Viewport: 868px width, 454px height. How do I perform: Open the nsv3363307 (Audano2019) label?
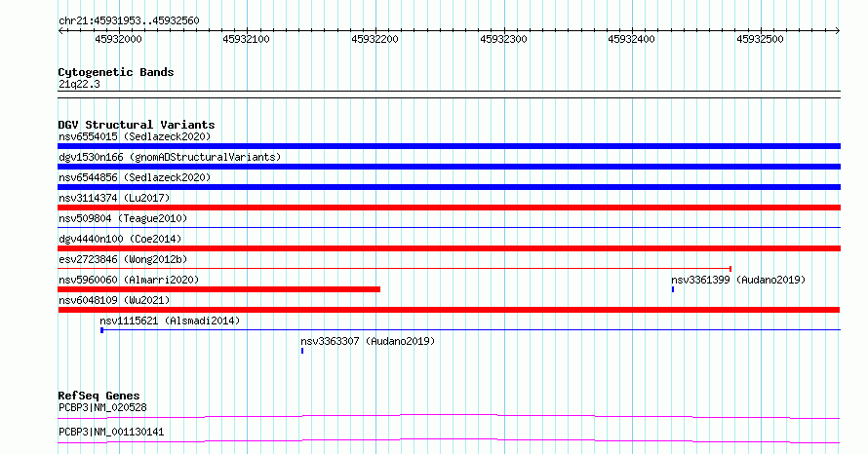[x=368, y=341]
